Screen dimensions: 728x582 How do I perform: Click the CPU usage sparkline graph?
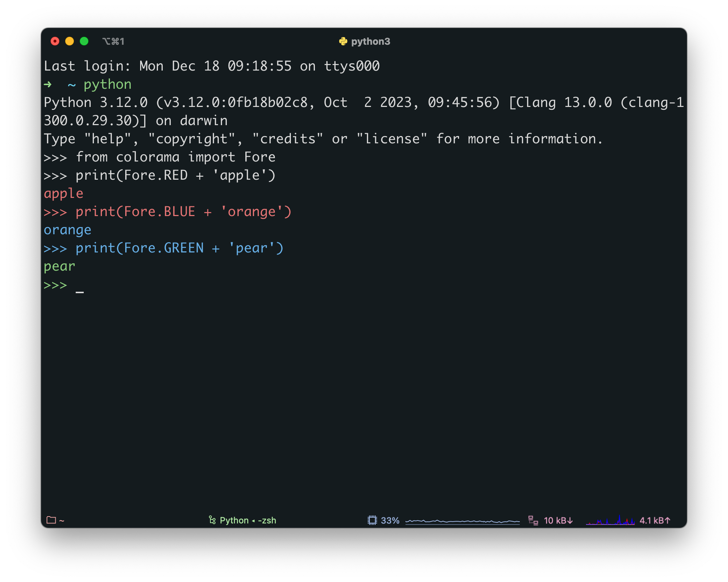click(x=463, y=521)
